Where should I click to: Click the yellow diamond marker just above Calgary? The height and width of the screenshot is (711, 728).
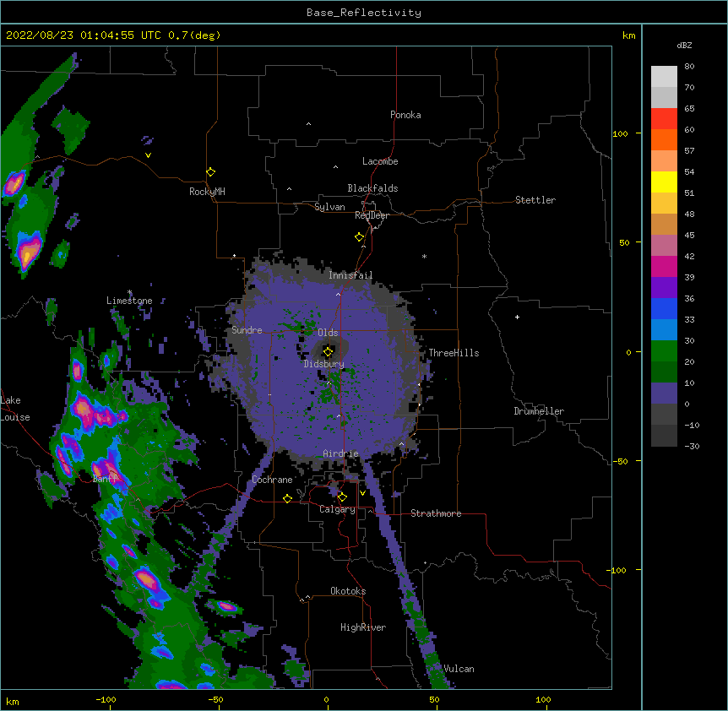tap(342, 497)
